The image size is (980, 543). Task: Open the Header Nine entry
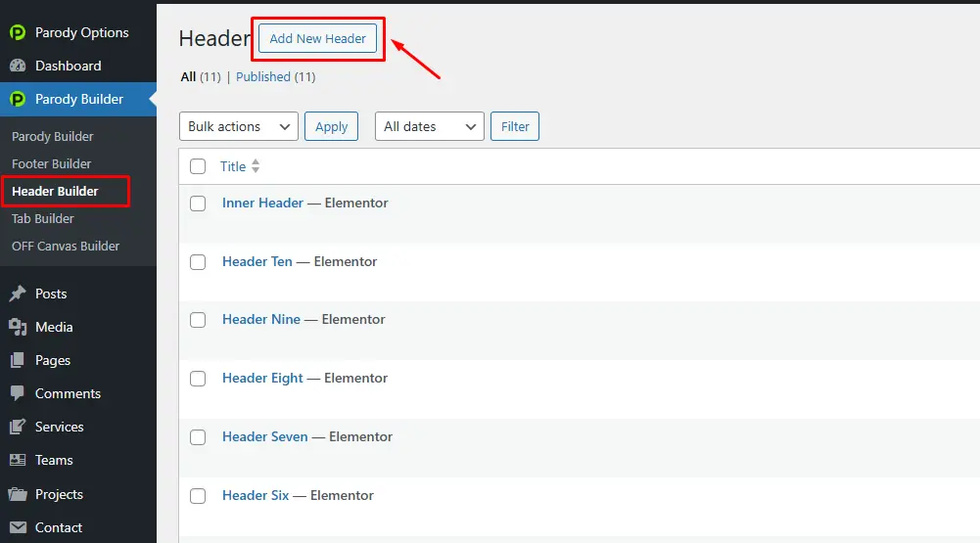pos(261,319)
